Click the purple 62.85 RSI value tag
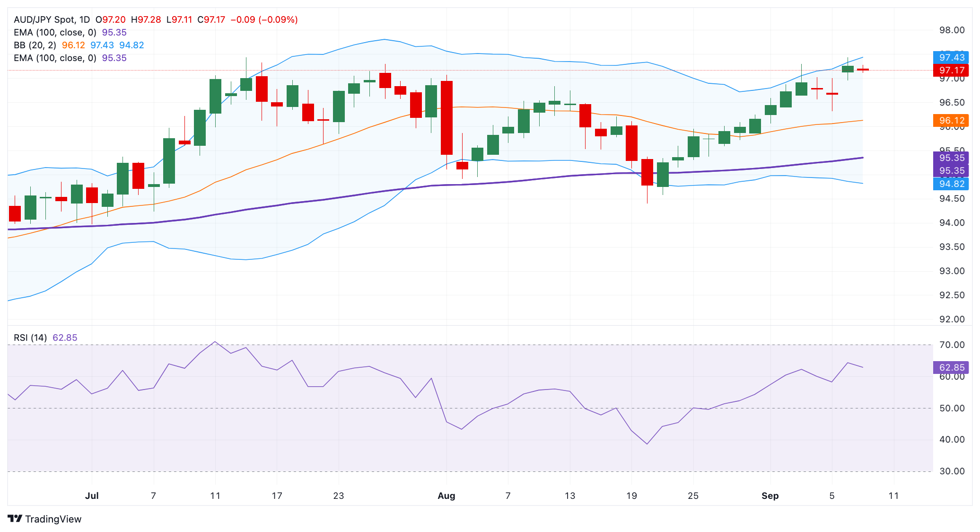This screenshot has width=980, height=532. [951, 367]
